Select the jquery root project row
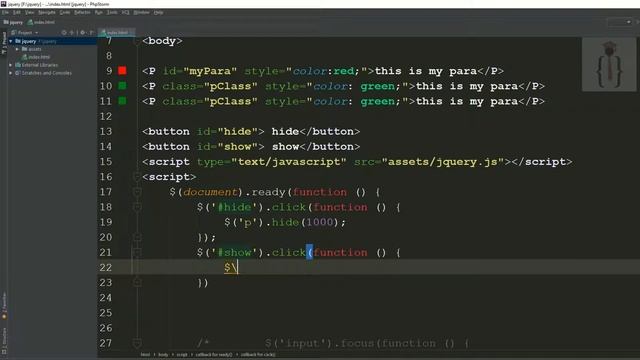 coord(52,41)
